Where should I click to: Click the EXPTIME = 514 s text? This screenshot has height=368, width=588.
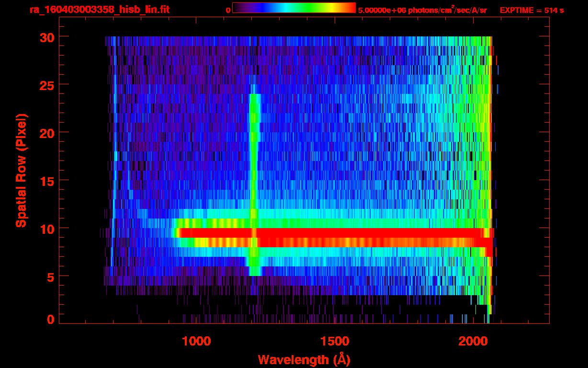click(x=531, y=10)
